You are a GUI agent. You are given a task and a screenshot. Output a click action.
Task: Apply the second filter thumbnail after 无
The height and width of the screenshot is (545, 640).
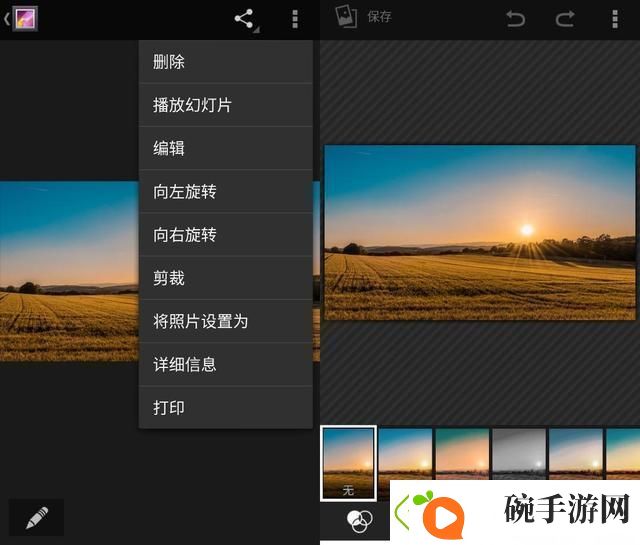click(x=405, y=454)
